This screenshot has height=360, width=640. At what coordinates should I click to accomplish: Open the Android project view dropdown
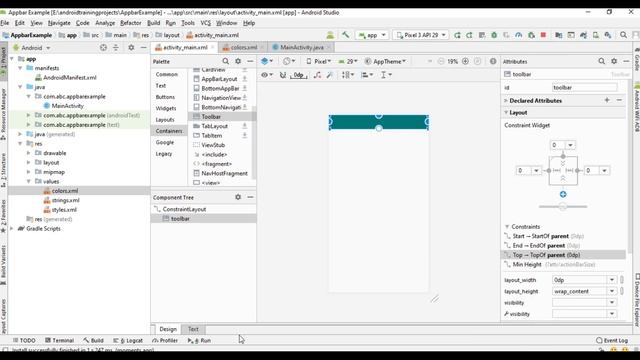pyautogui.click(x=32, y=48)
